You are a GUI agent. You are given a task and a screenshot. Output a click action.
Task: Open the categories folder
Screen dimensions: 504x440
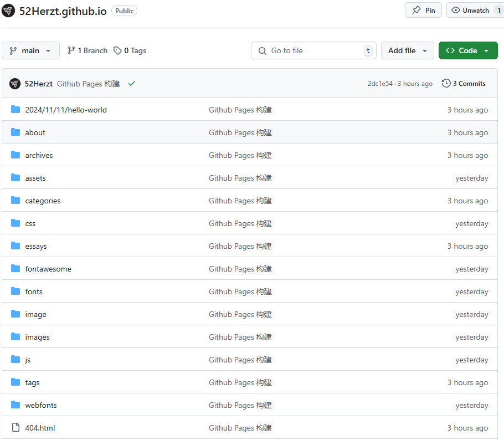click(x=43, y=201)
